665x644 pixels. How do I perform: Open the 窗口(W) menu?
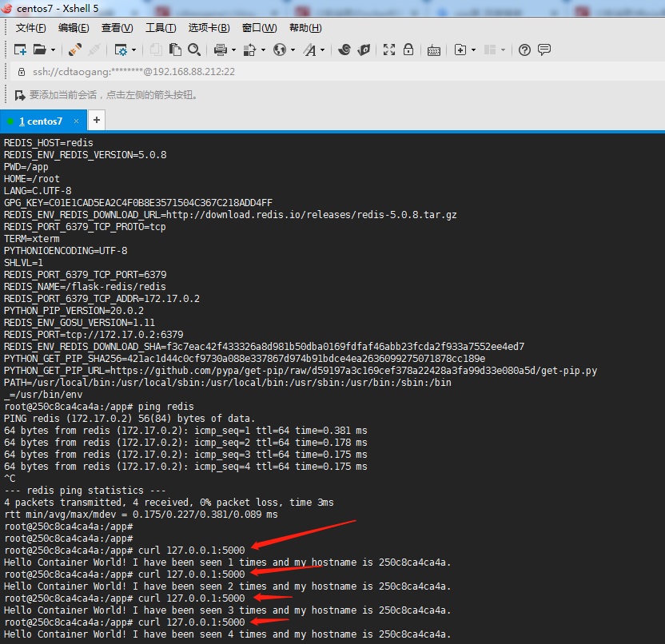point(260,28)
